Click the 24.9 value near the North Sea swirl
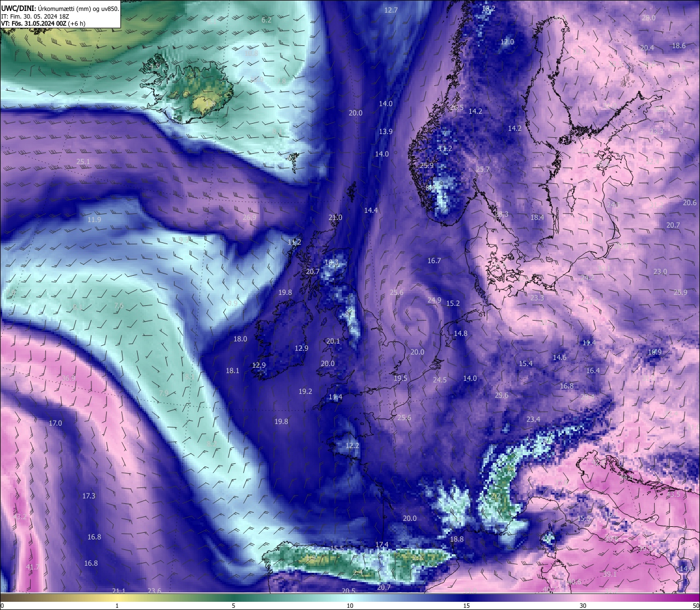This screenshot has width=700, height=610. [x=434, y=300]
